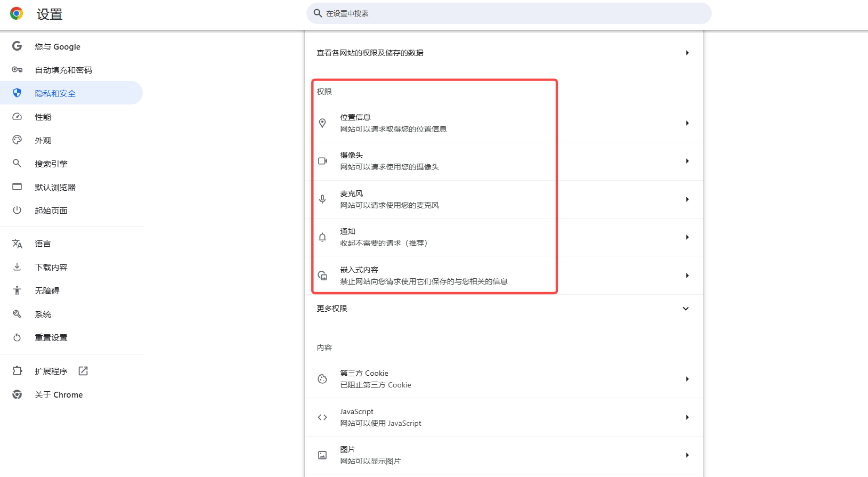The width and height of the screenshot is (868, 477).
Task: Open 搜索引擎 settings section
Action: 71,164
